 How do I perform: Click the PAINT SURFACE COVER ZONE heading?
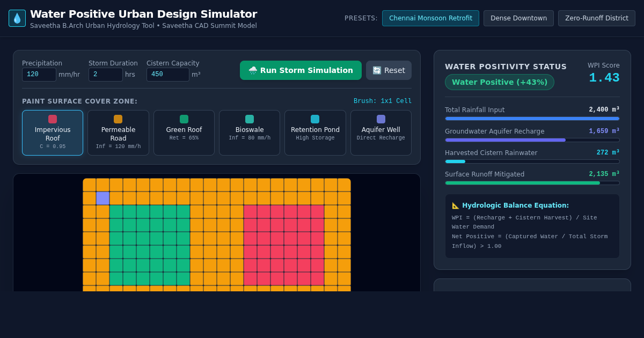tap(80, 101)
